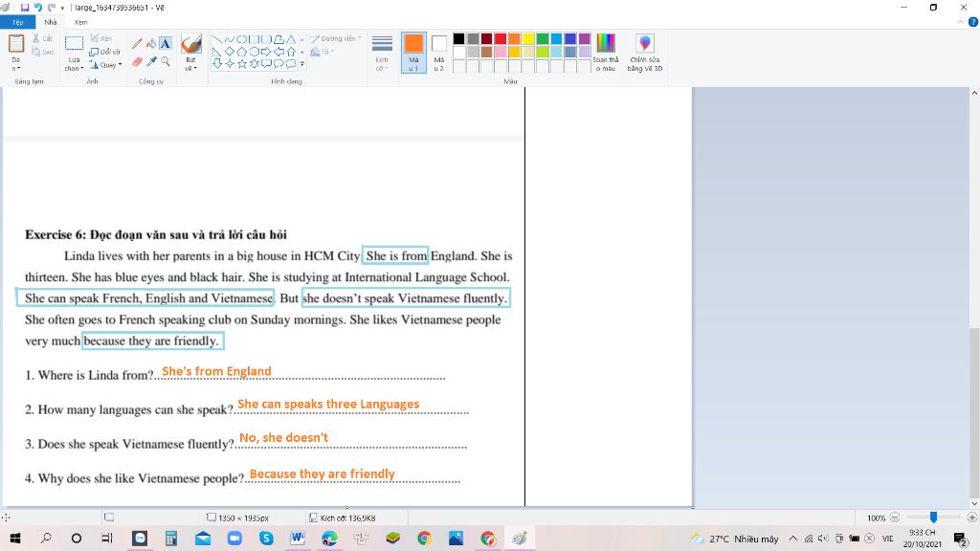The width and height of the screenshot is (980, 551).
Task: Open Soạn thảo màu (Edit colors)
Action: point(606,53)
